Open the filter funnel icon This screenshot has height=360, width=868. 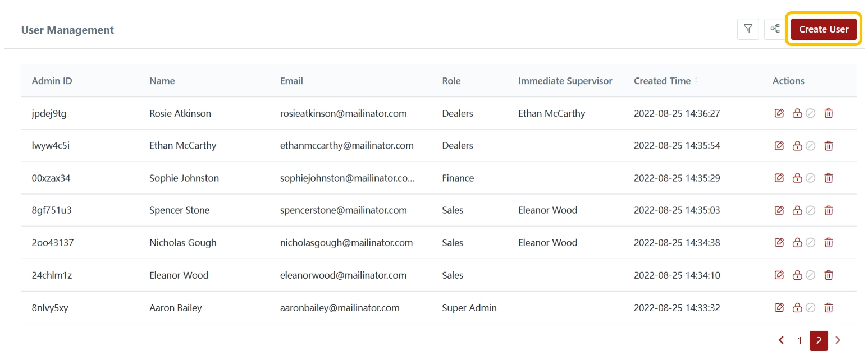pos(747,29)
